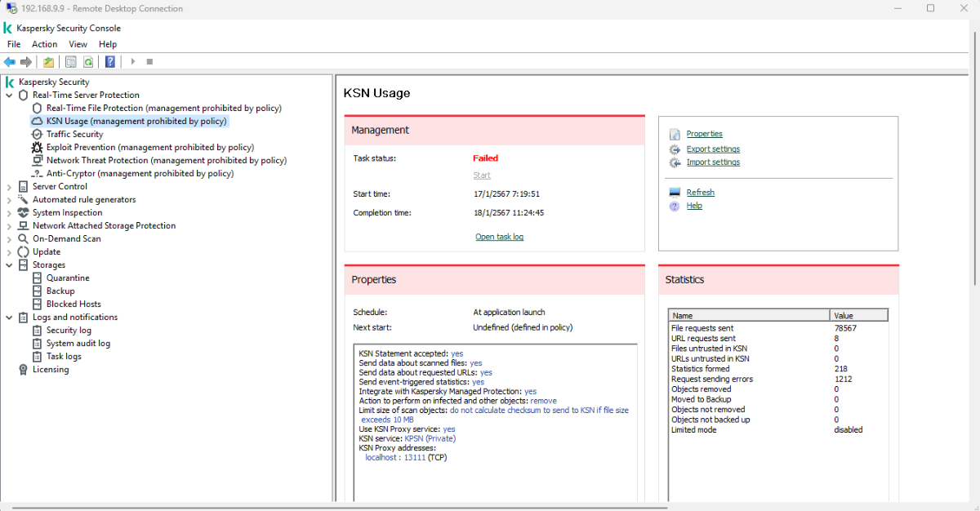Image resolution: width=980 pixels, height=511 pixels.
Task: Collapse the Real-Time Server Protection node
Action: [9, 96]
